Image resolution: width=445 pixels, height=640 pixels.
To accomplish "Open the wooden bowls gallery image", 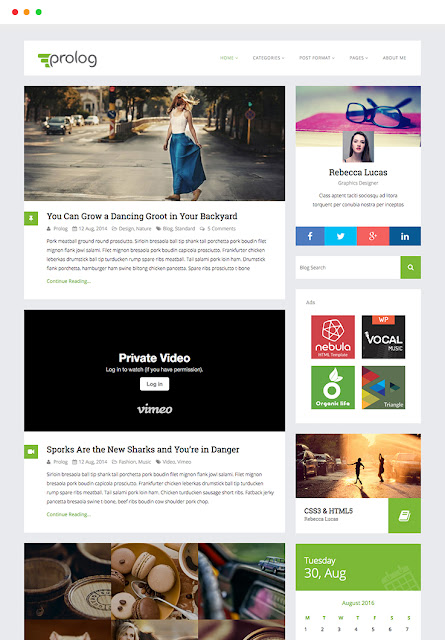I will coord(67,581).
